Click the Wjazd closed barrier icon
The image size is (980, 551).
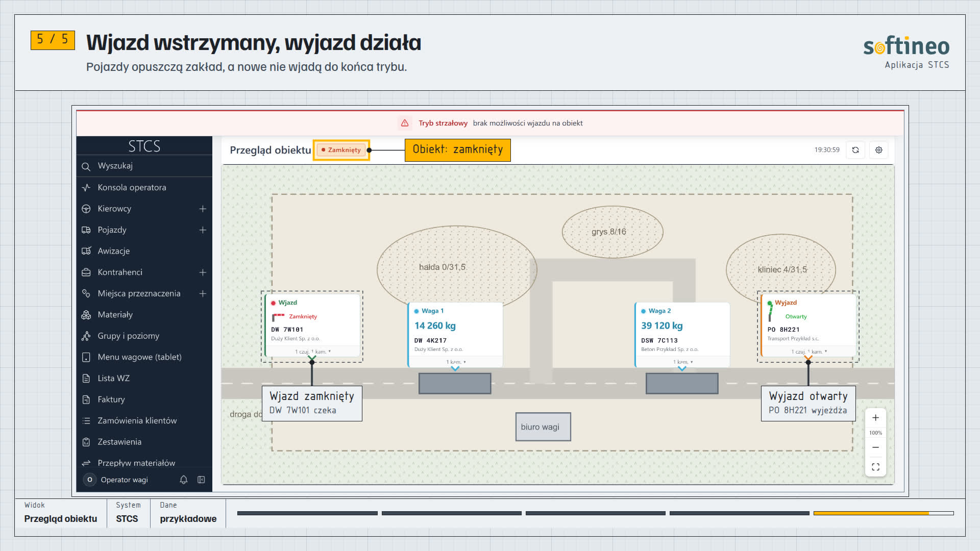[x=278, y=317]
